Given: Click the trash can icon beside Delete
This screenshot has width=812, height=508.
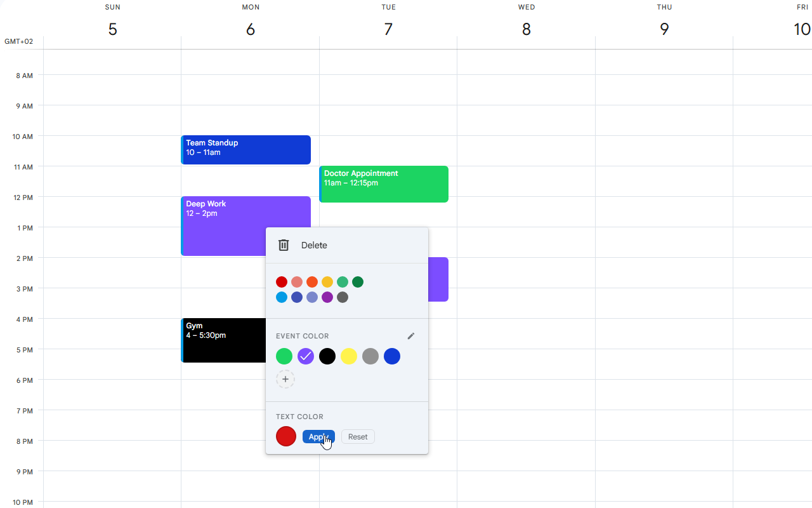Looking at the screenshot, I should pyautogui.click(x=284, y=245).
